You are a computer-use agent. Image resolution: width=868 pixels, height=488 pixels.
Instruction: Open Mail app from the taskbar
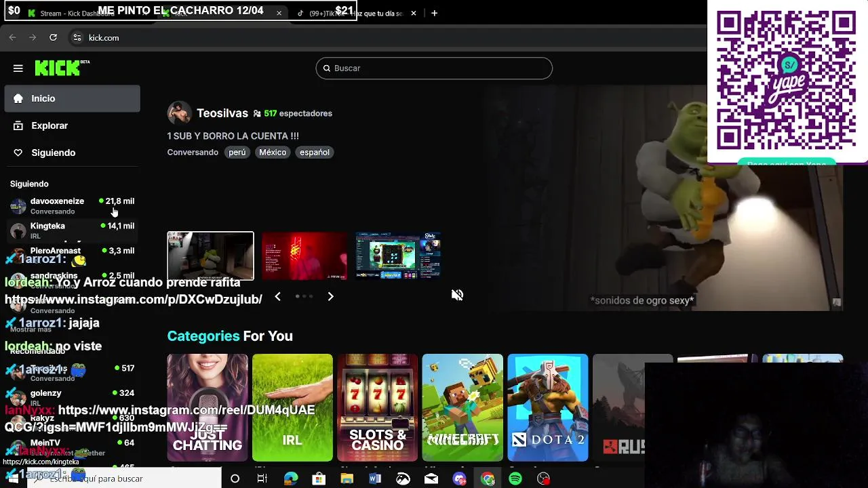(x=431, y=479)
